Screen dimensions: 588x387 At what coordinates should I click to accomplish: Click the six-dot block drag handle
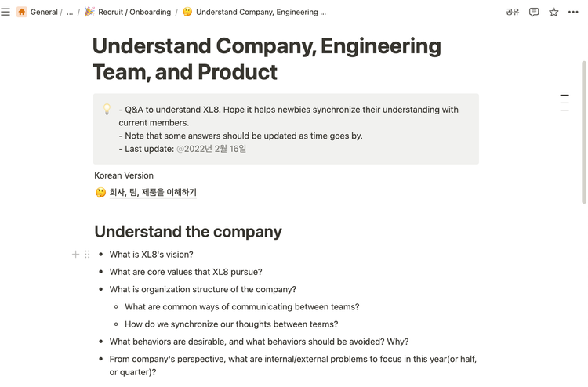[x=87, y=255]
